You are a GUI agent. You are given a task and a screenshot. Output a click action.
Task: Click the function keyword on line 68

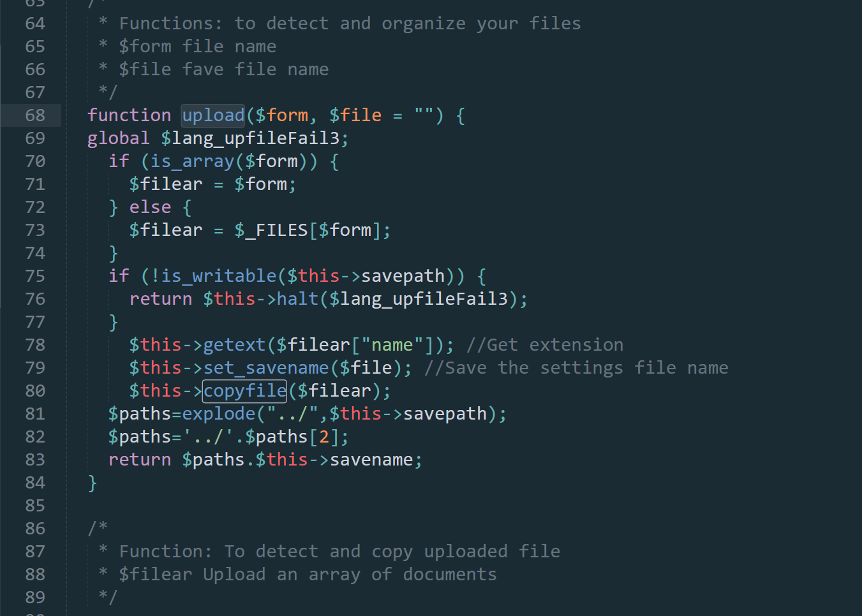(x=129, y=115)
